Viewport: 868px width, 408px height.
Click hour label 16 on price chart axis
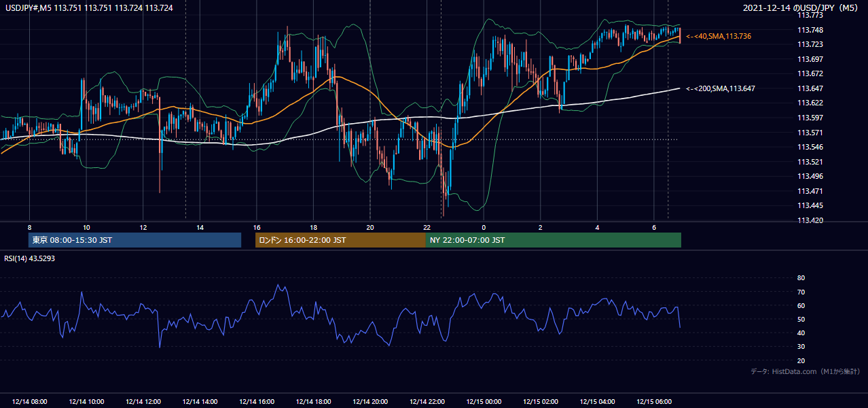click(x=257, y=227)
